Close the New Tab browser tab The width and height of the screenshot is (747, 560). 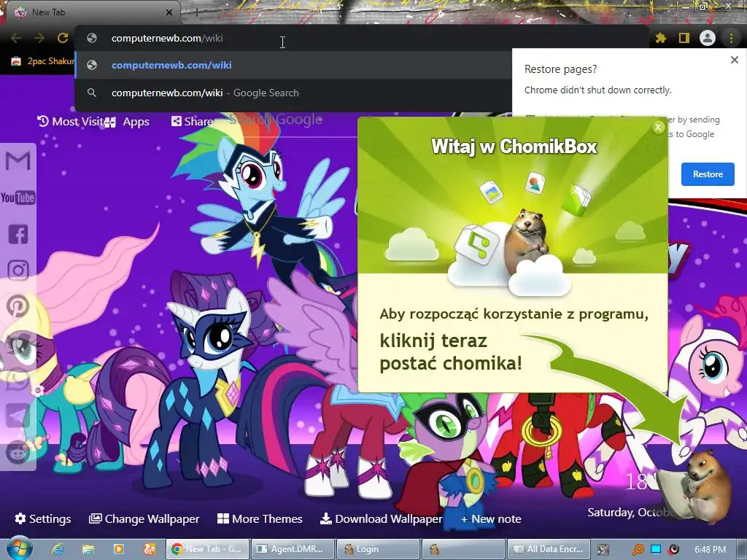pos(169,12)
